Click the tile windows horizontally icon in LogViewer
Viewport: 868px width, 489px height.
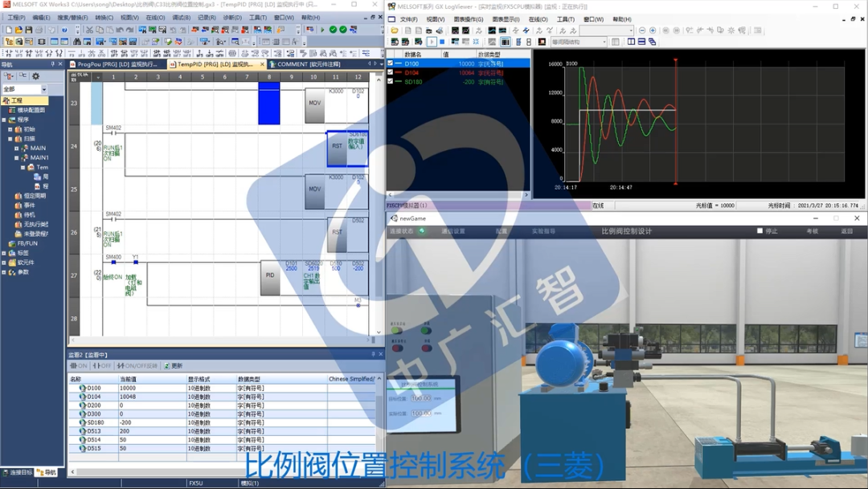[641, 42]
